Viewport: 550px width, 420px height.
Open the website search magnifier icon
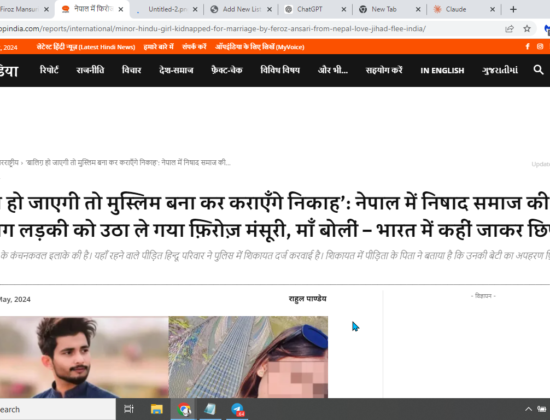[x=538, y=70]
